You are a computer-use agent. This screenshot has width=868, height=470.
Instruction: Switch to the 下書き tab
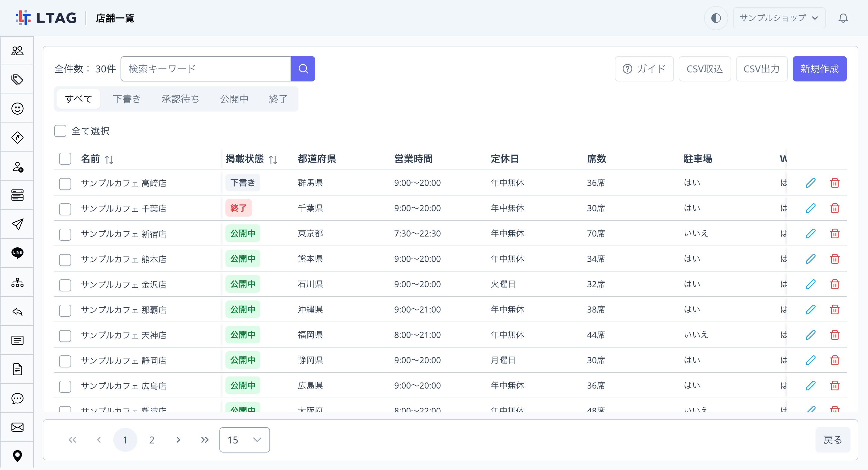(127, 99)
